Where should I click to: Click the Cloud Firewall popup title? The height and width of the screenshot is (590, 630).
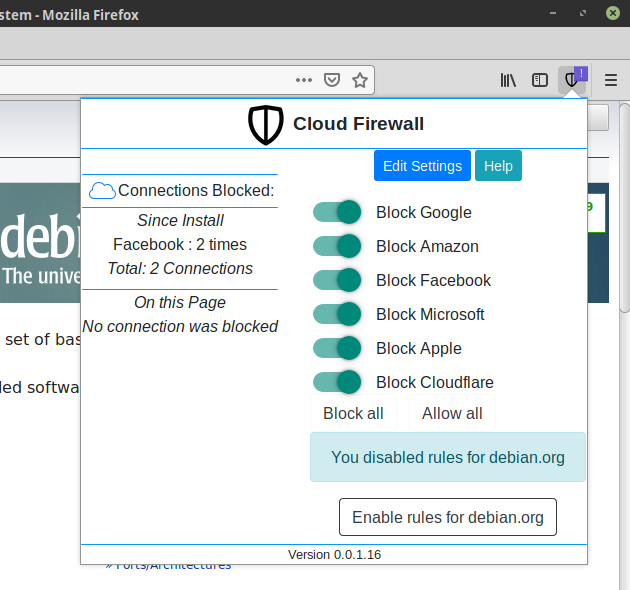tap(358, 124)
